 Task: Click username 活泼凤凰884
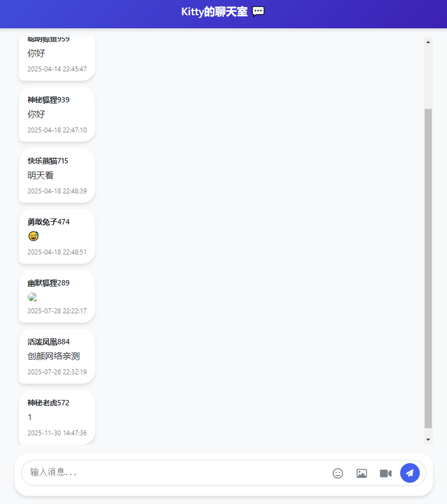48,342
